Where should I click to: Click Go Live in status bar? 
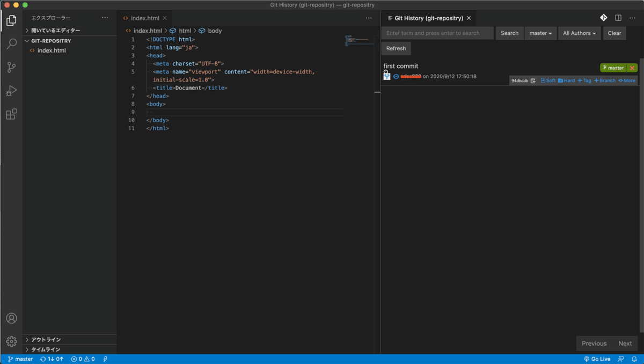(597, 359)
